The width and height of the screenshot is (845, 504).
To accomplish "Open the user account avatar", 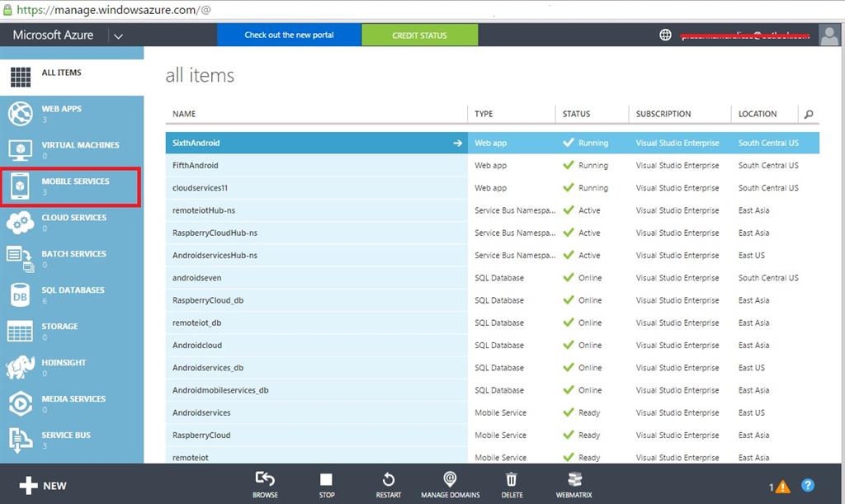I will coord(829,35).
